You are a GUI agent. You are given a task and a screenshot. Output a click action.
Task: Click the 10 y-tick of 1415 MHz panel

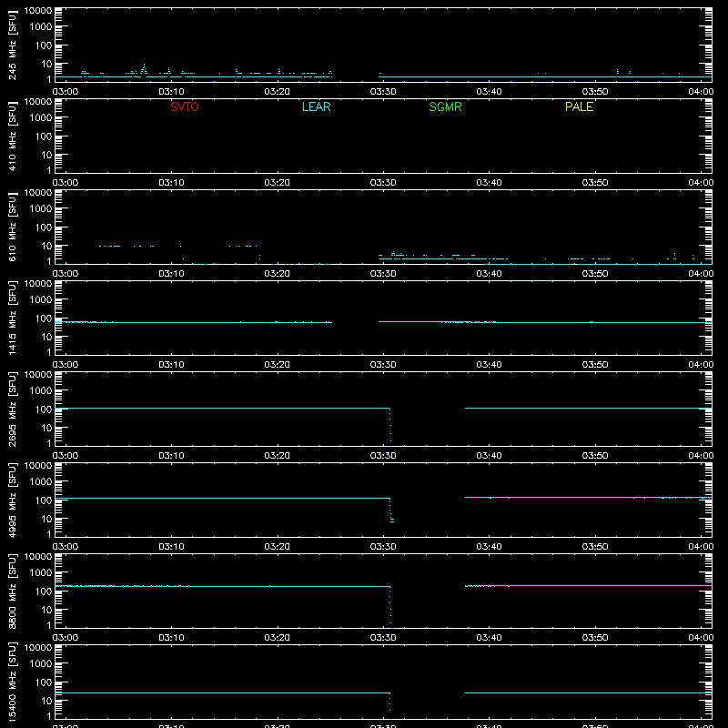click(46, 337)
